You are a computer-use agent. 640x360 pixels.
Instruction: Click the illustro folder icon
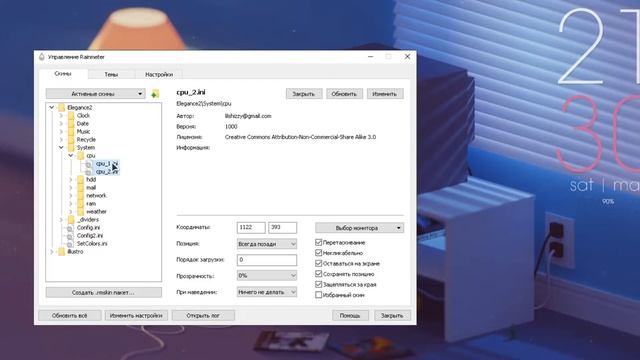coord(62,252)
